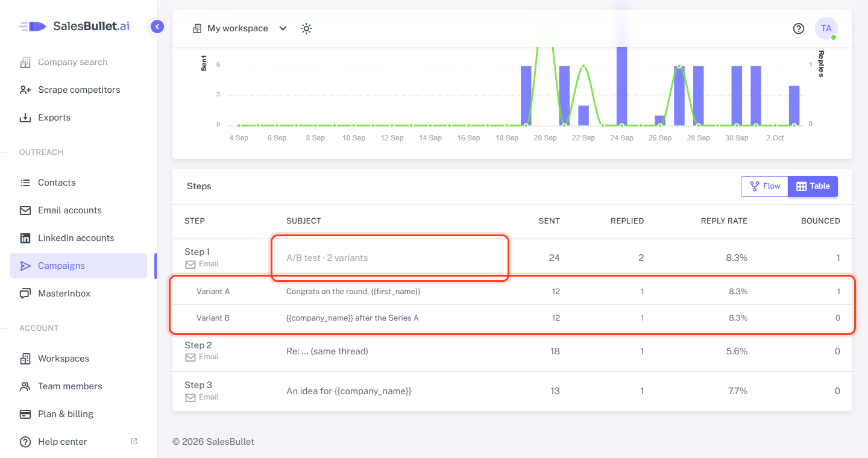Click the Variant A subject line
The height and width of the screenshot is (458, 868).
[x=353, y=291]
